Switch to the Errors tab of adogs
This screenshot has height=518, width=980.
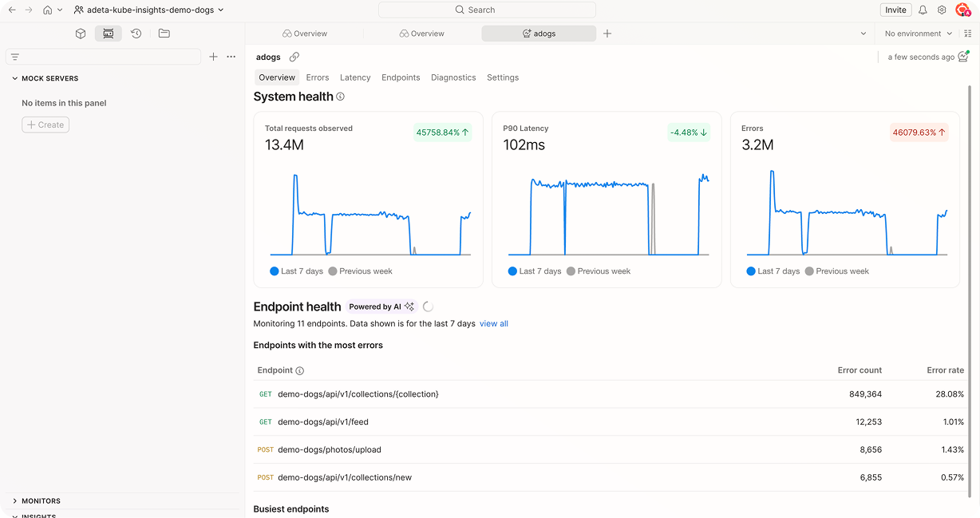(317, 77)
